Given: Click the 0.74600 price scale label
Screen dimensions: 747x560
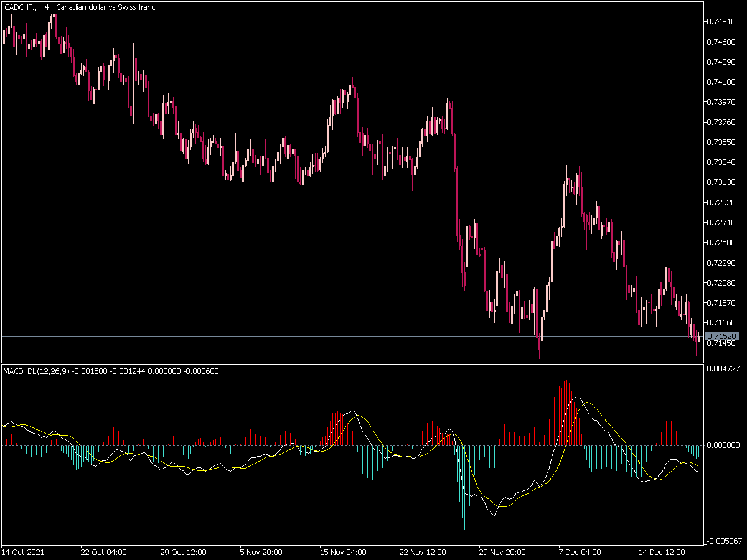Looking at the screenshot, I should (x=722, y=42).
